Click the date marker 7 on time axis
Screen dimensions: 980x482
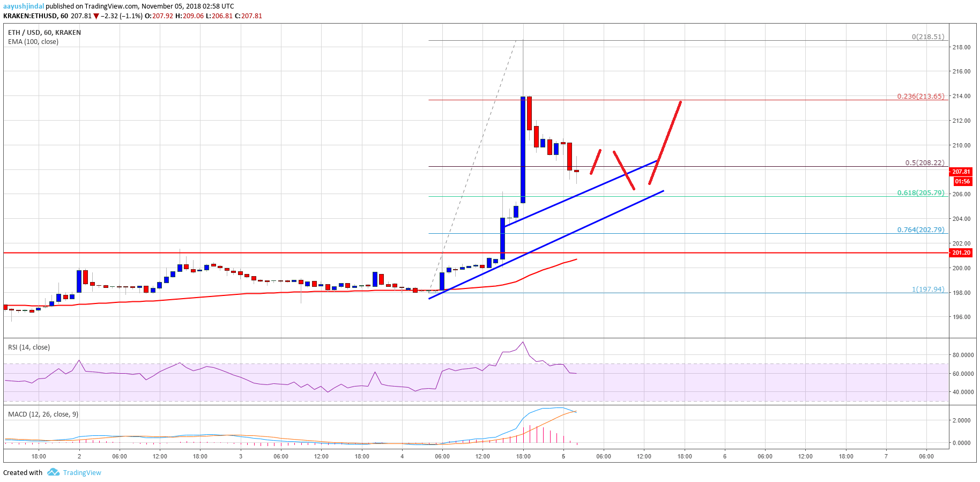(x=886, y=456)
